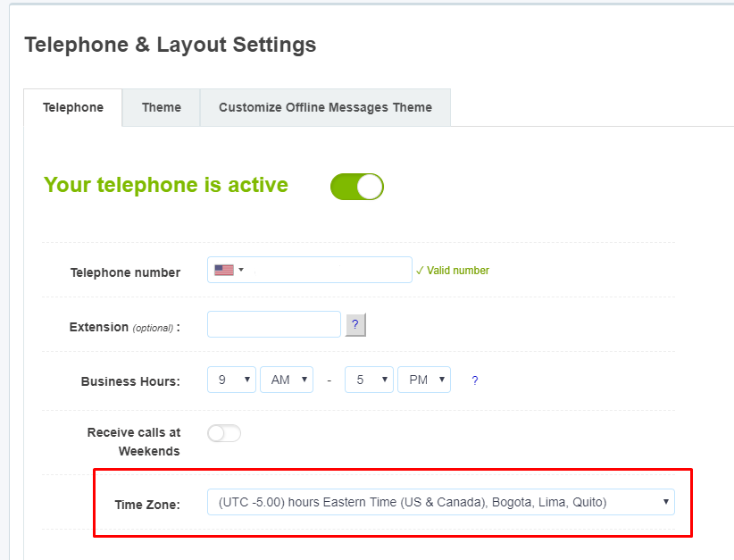Image resolution: width=734 pixels, height=560 pixels.
Task: Switch to the Theme tab
Action: click(162, 107)
